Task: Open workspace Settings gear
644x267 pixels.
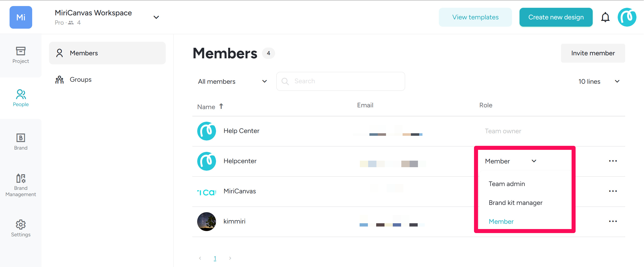Action: [x=21, y=228]
